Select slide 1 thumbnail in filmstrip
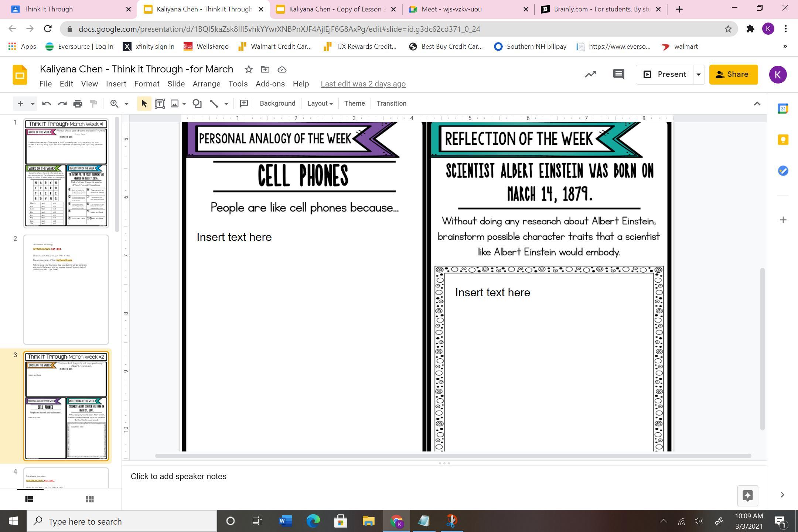Image resolution: width=798 pixels, height=532 pixels. click(66, 173)
